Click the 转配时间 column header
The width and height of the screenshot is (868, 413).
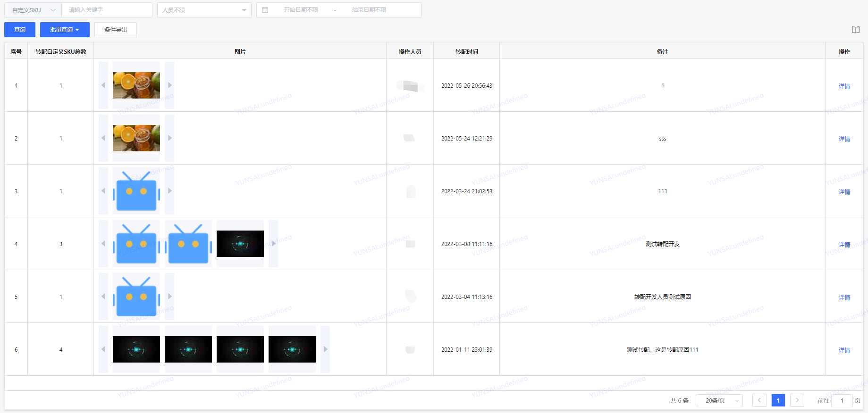click(466, 51)
